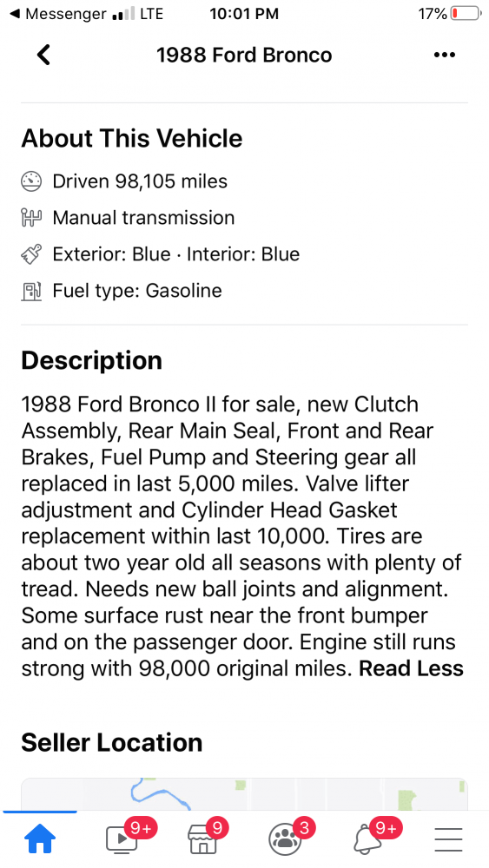Tap the back chevron arrow

pyautogui.click(x=43, y=55)
